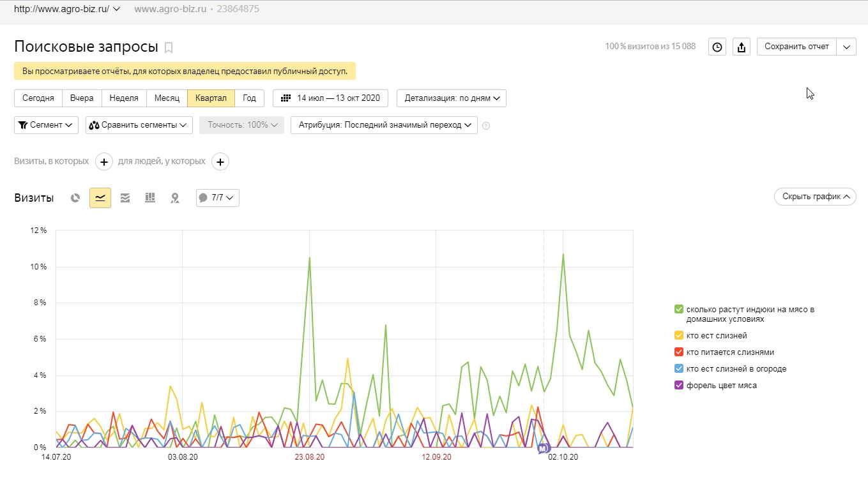Choose the column bar chart icon

(x=150, y=198)
